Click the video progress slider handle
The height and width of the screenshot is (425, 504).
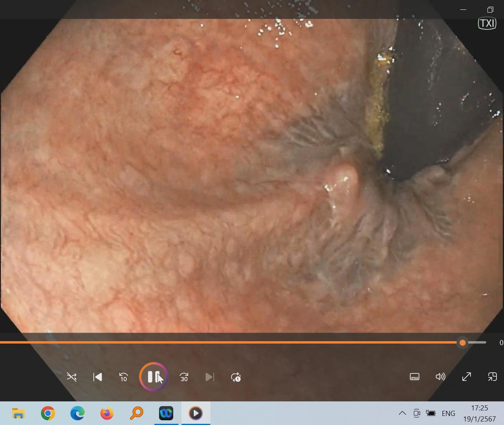(x=463, y=343)
